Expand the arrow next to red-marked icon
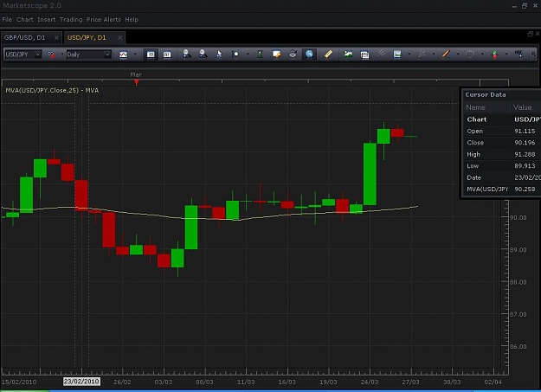The width and height of the screenshot is (541, 392). click(x=62, y=55)
